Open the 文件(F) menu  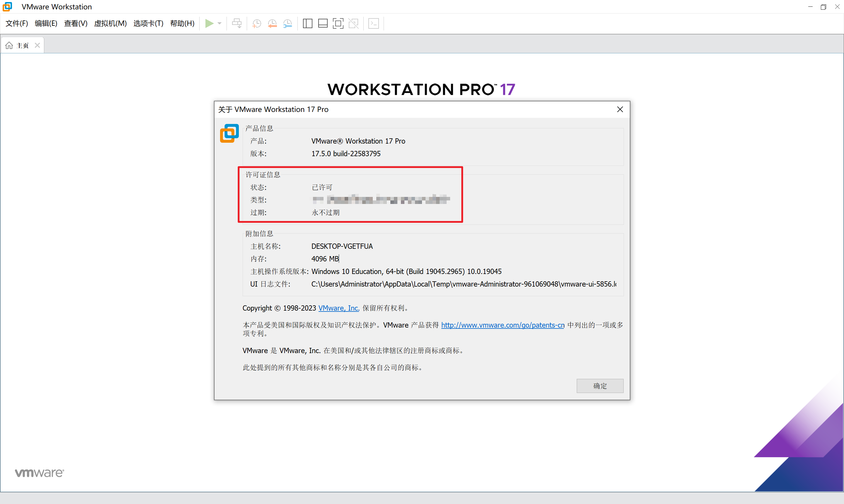tap(17, 23)
